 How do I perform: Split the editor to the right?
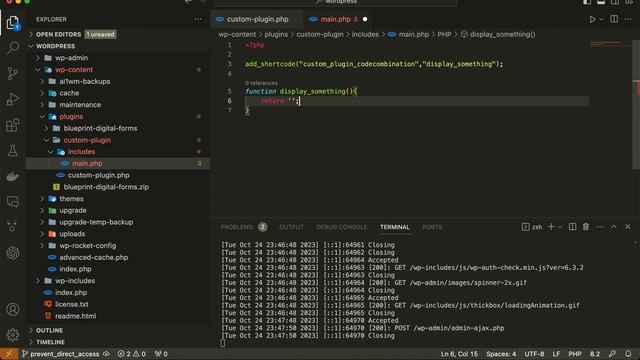click(x=614, y=19)
